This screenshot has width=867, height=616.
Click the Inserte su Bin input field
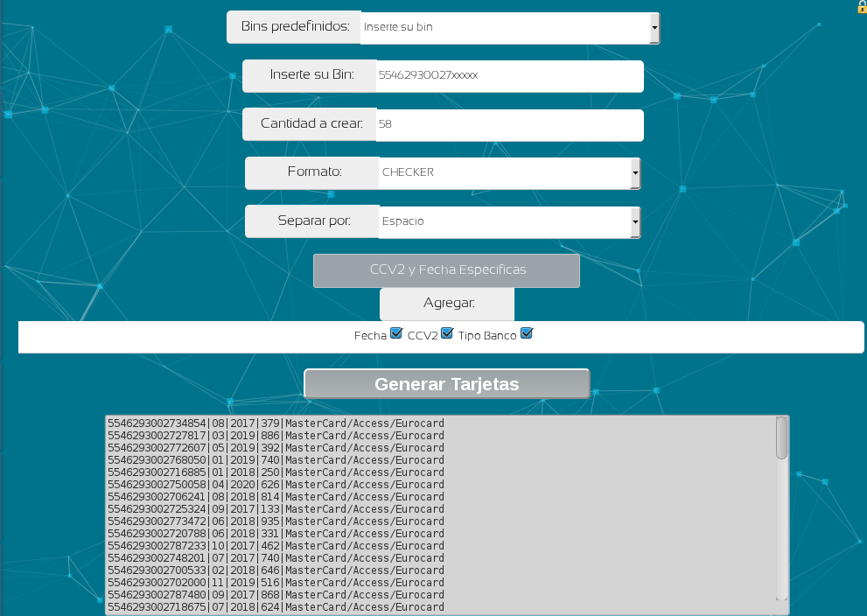click(509, 76)
